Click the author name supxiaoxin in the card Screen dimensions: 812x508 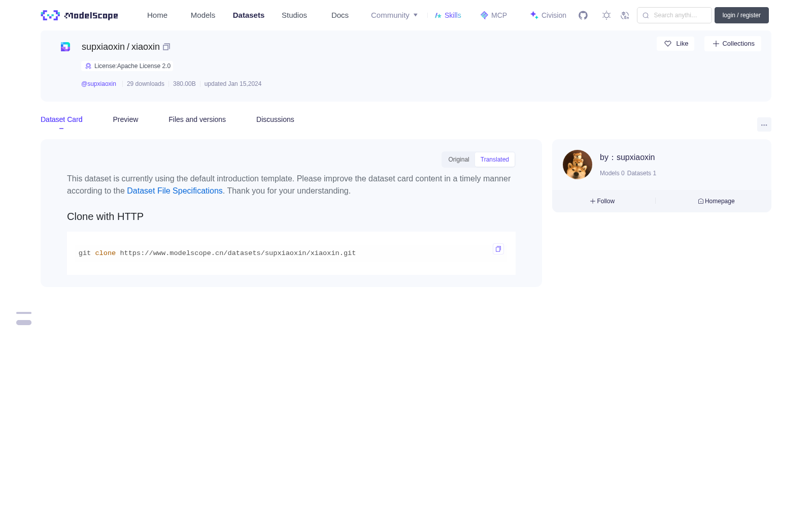635,157
